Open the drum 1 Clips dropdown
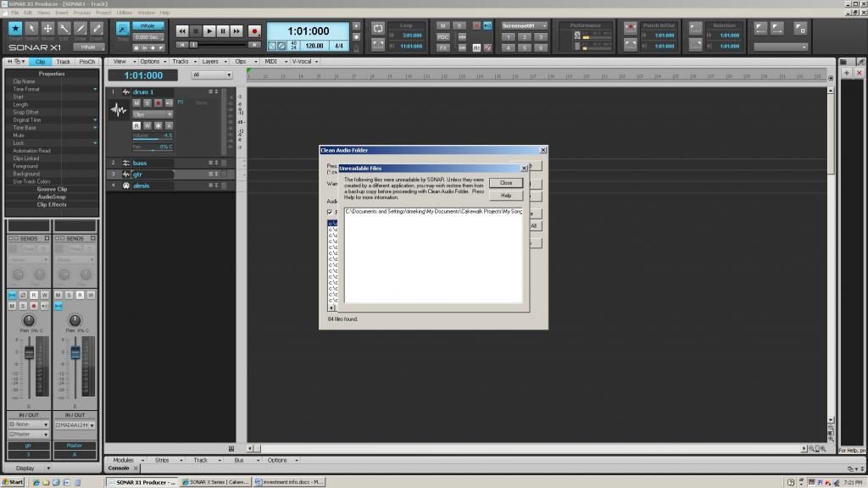 [153, 114]
